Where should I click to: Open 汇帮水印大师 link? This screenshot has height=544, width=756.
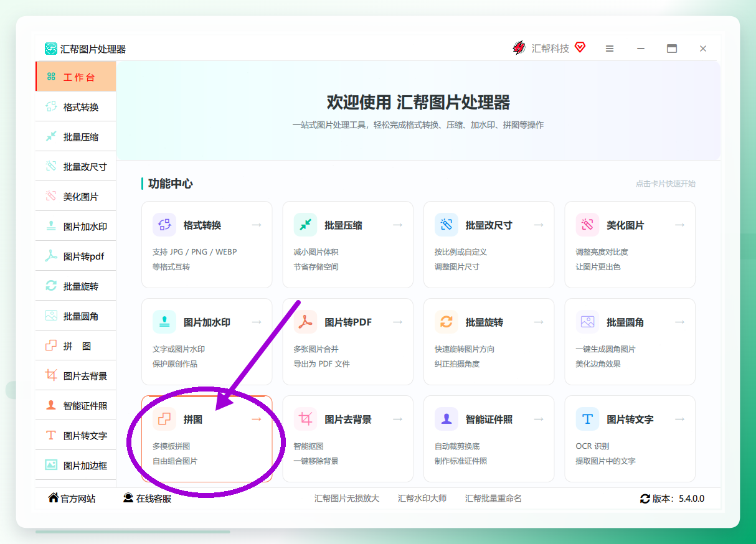pos(422,499)
